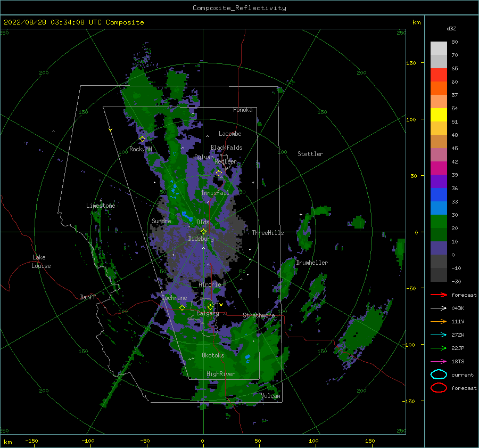Pick the blue 33–36 dBZ swatch
479x448 pixels.
point(439,195)
